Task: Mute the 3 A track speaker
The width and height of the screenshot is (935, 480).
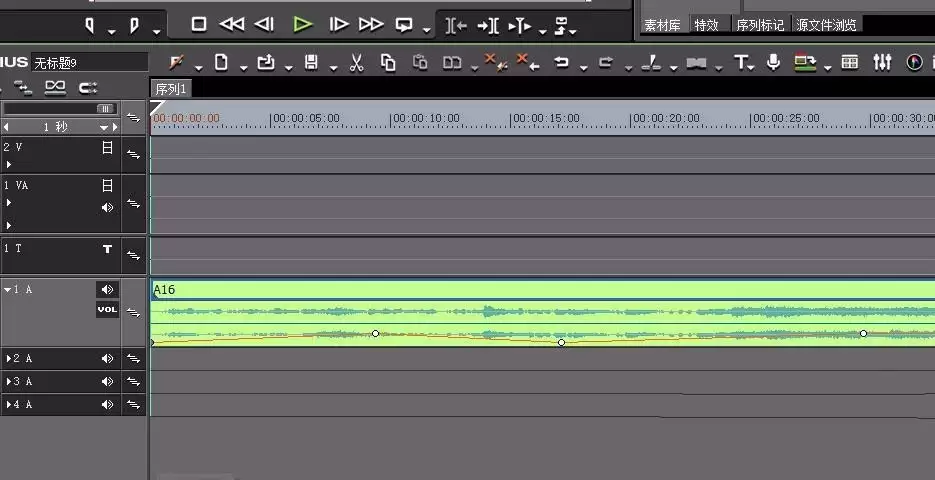Action: [x=107, y=382]
